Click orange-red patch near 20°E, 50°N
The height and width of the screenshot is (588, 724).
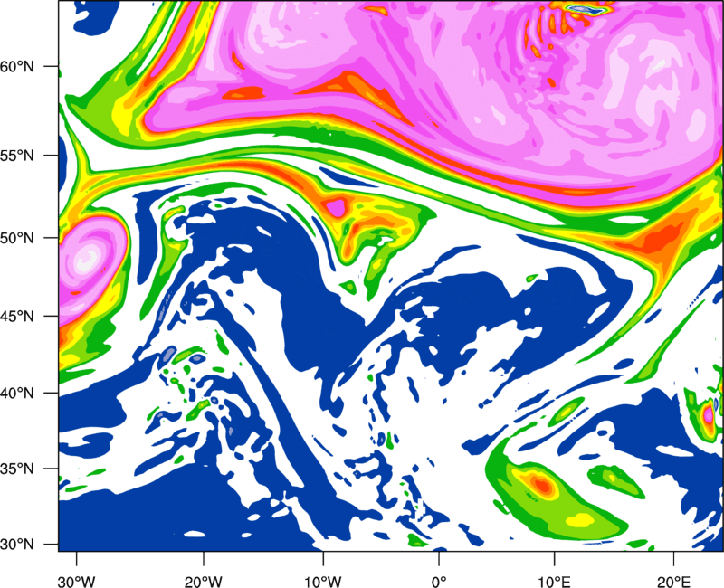tap(663, 242)
